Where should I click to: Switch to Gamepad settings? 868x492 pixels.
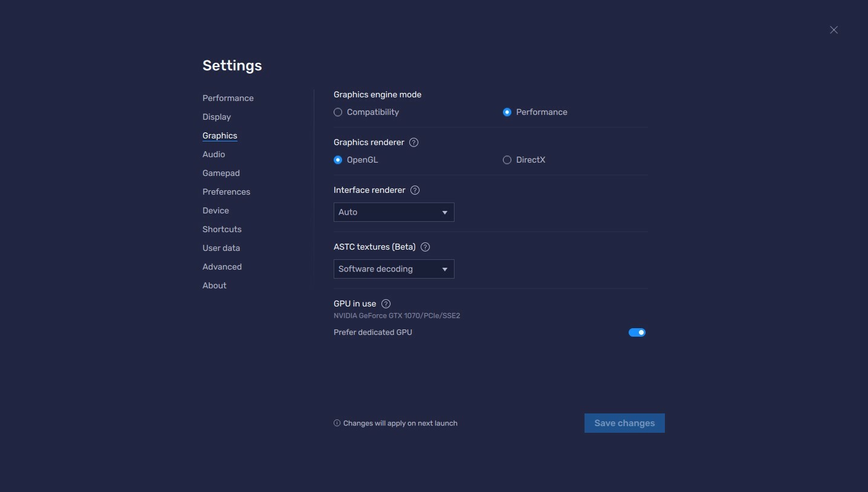221,173
